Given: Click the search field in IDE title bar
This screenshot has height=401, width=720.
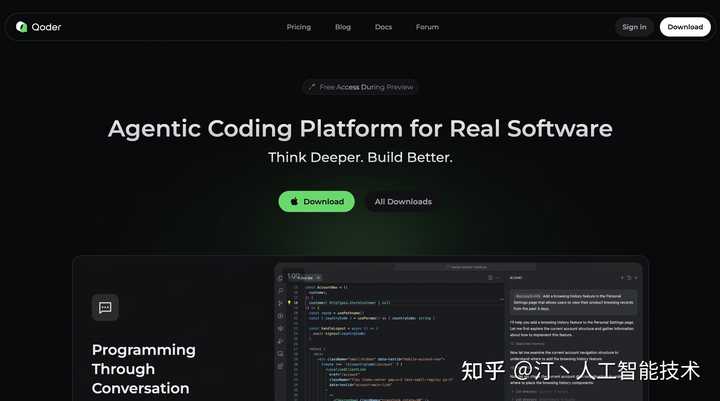Looking at the screenshot, I should (x=466, y=267).
